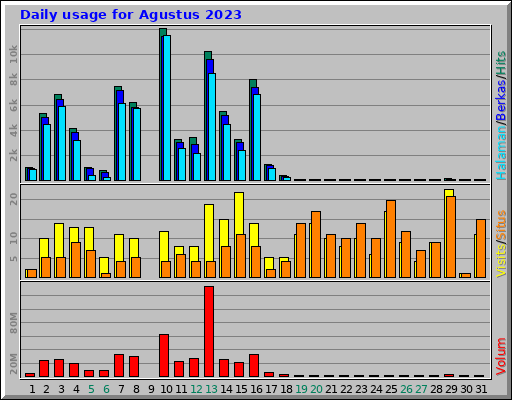Select the orange sites bar for day 29
Viewport: 512px width, 400px height.
pyautogui.click(x=451, y=237)
